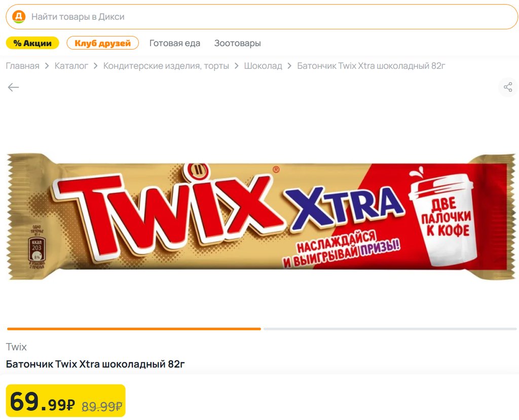Open the "Зоотовары" menu item
Viewport: 519px width, 420px height.
(237, 44)
